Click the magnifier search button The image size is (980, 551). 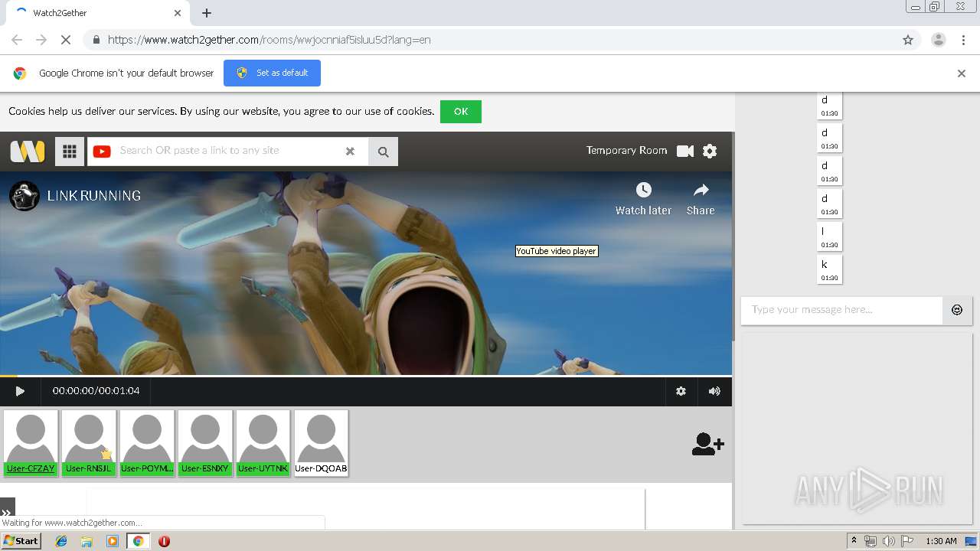tap(383, 152)
